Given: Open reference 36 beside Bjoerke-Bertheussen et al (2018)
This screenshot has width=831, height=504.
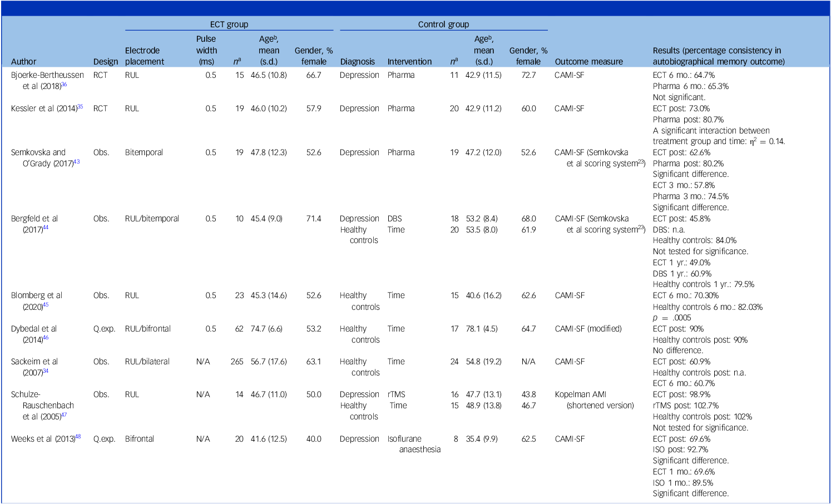Looking at the screenshot, I should coord(64,85).
